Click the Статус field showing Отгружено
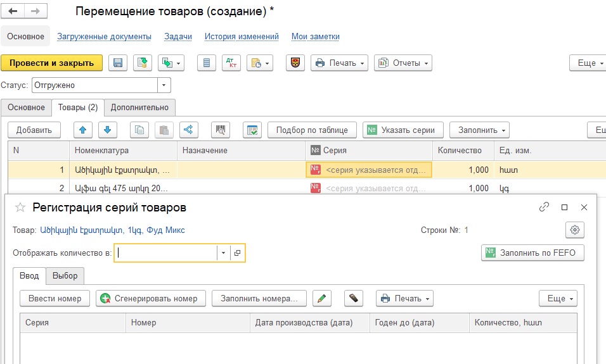This screenshot has width=606, height=364. (94, 85)
